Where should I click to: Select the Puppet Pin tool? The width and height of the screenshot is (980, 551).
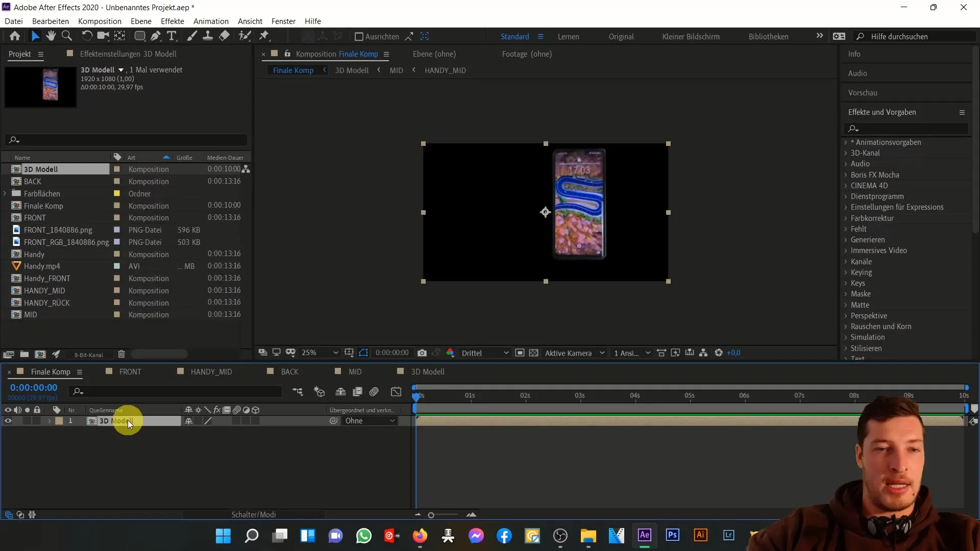click(264, 36)
